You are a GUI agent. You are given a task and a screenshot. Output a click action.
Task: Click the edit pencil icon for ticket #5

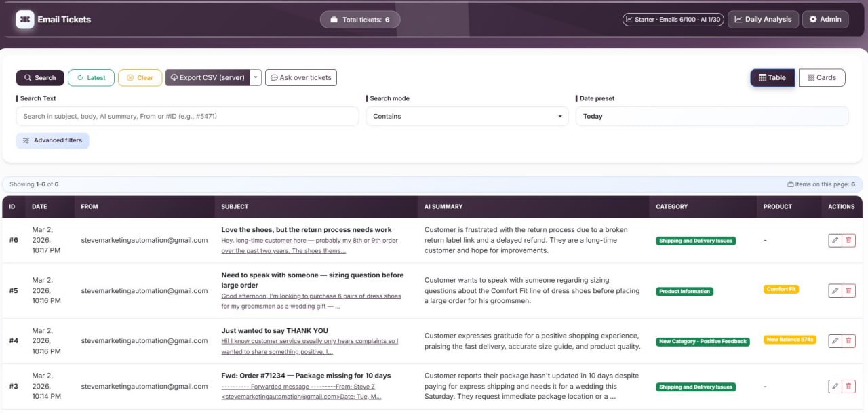coord(835,290)
